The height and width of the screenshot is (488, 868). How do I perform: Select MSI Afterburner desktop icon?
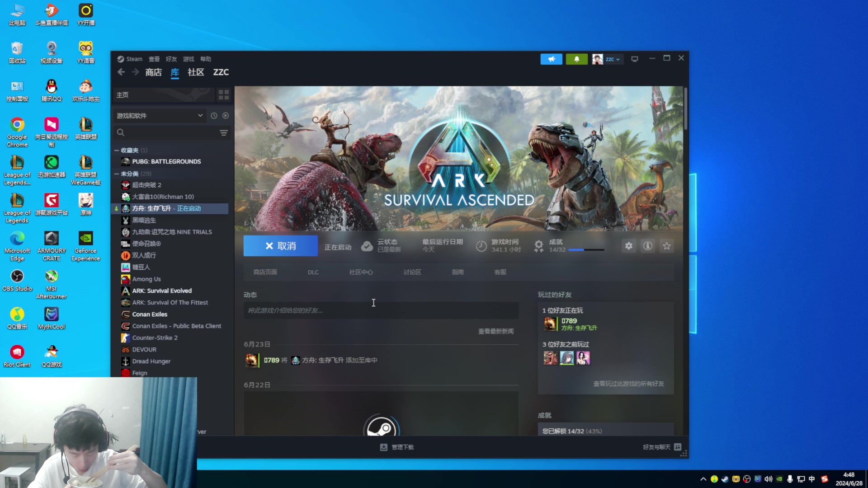point(52,284)
